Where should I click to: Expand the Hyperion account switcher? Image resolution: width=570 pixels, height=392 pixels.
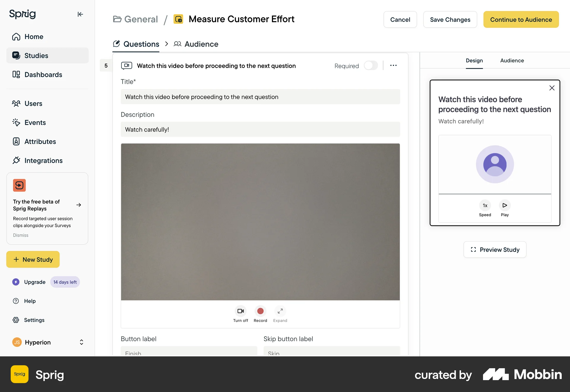pos(81,342)
